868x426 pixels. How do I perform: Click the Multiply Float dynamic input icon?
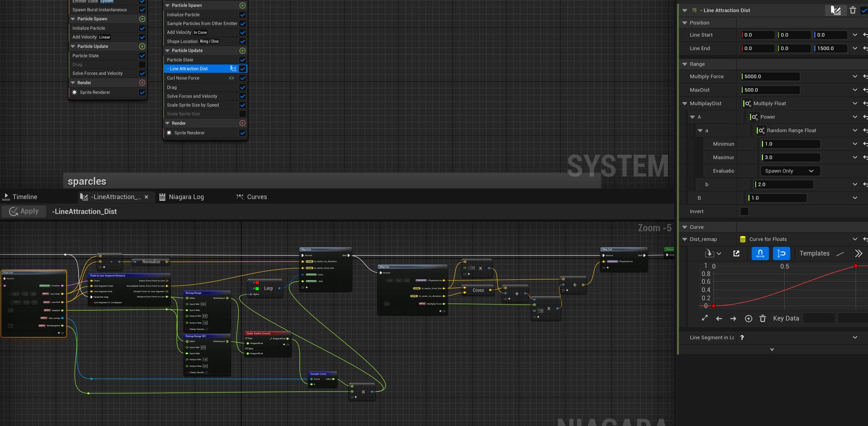coord(747,103)
